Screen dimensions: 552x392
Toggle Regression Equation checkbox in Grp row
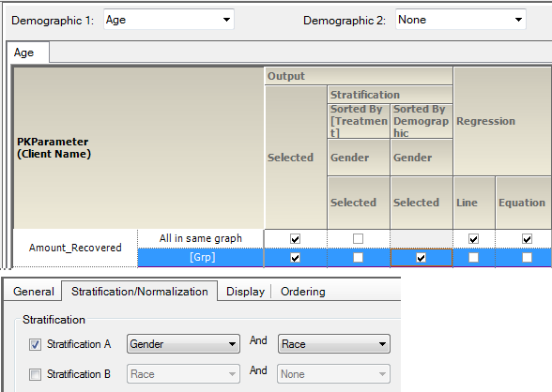pos(527,258)
